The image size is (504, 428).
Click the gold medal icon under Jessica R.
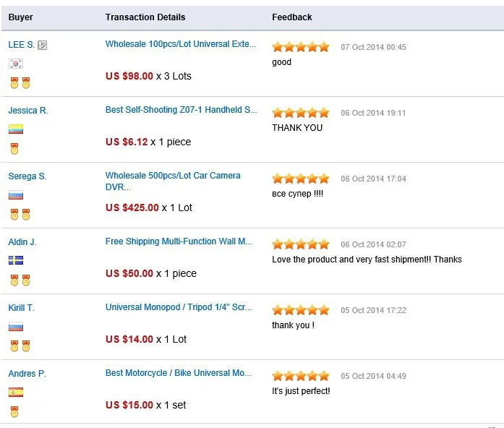point(14,149)
